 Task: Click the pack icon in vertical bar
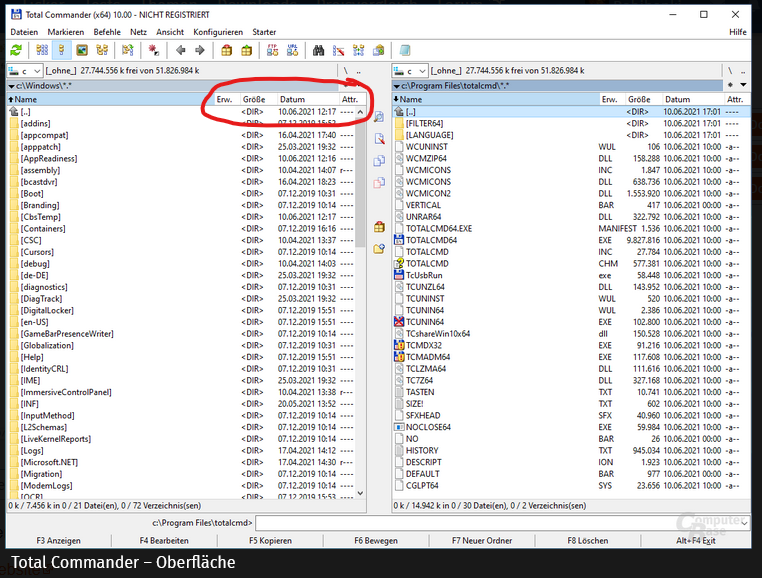click(379, 227)
